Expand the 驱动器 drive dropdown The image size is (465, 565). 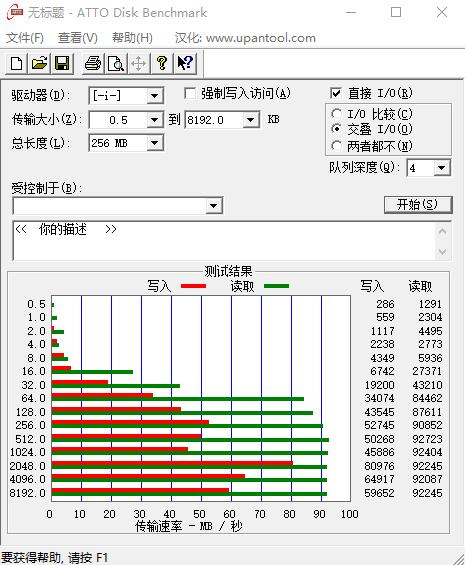(155, 96)
